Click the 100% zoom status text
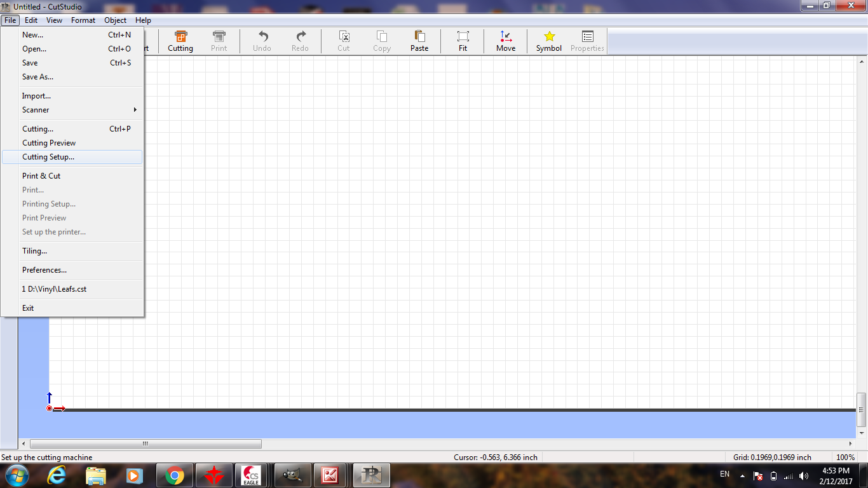Image resolution: width=868 pixels, height=488 pixels. 845,457
